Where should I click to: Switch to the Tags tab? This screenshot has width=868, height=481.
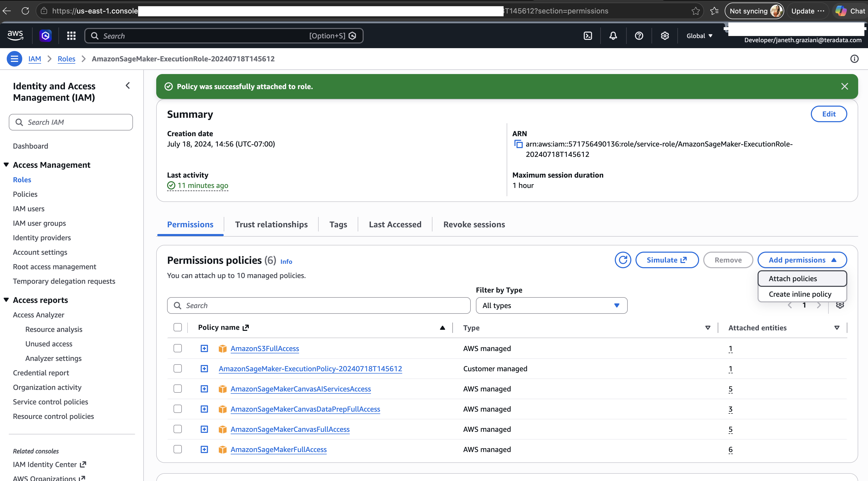[338, 225]
